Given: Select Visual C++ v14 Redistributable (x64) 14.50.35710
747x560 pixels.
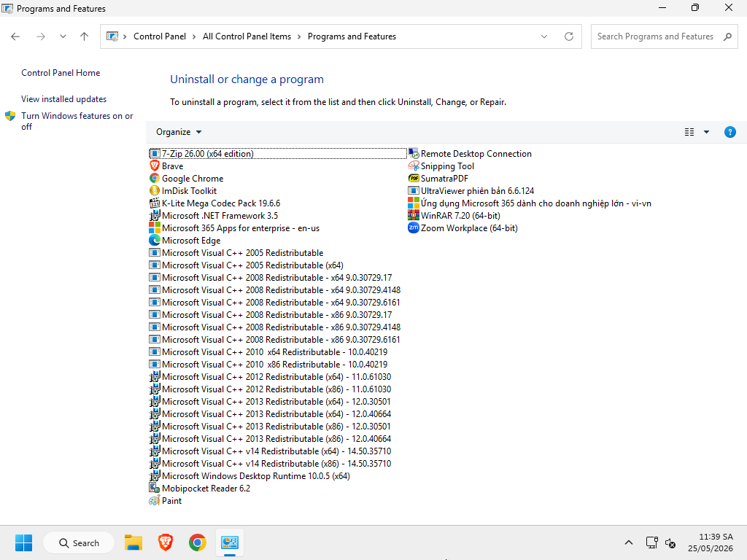Looking at the screenshot, I should (x=270, y=451).
